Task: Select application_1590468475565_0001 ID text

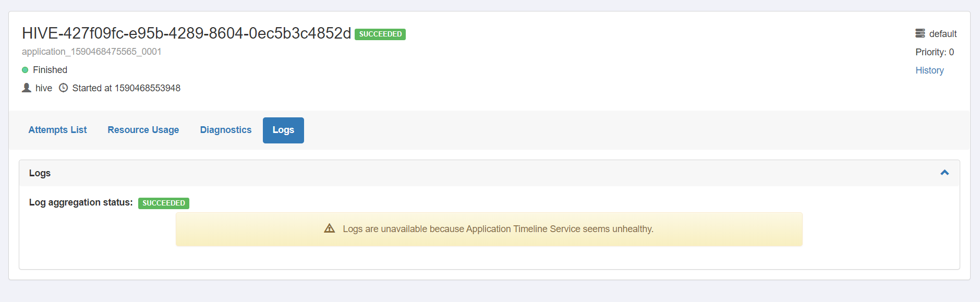Action: [x=91, y=52]
